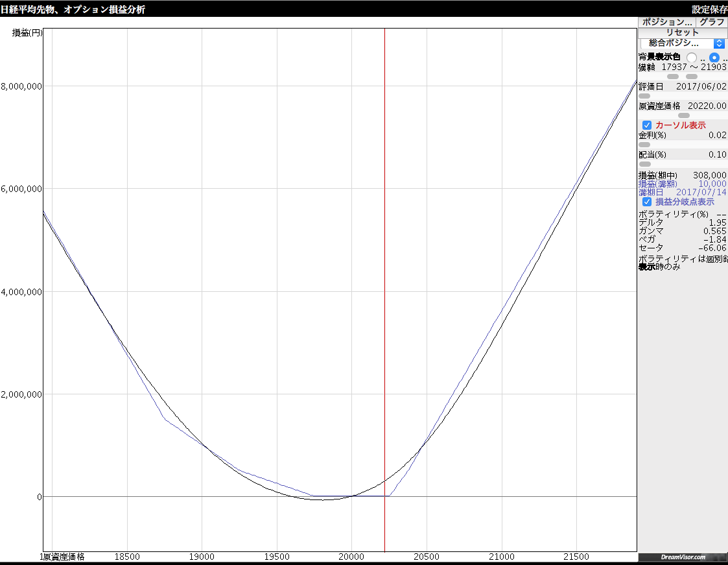Viewport: 728px width, 565px height.
Task: Click the 満期日 2017/07/14 value
Action: [701, 193]
